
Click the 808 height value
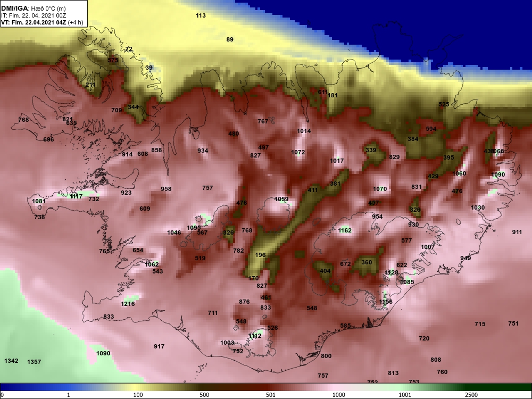pyautogui.click(x=436, y=360)
